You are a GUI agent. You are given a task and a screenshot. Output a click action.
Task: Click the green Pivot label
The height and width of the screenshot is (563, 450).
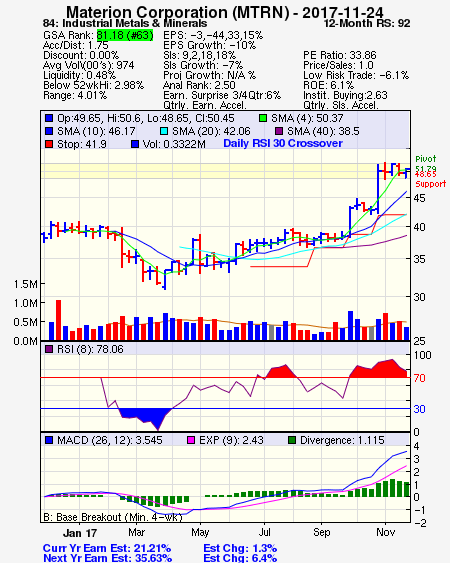[x=426, y=159]
